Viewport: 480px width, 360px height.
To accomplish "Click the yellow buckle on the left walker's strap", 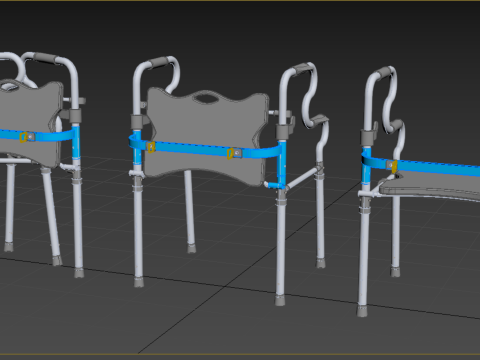I will [x=23, y=137].
